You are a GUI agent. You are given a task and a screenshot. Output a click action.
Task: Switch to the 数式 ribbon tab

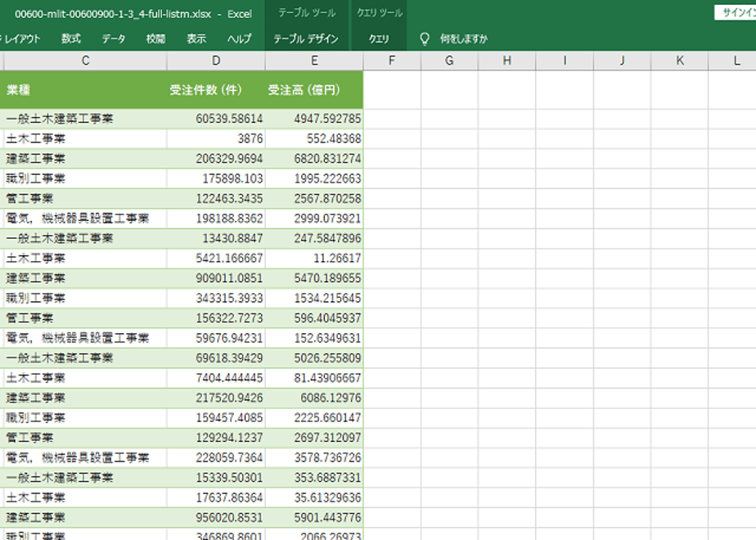tap(71, 38)
